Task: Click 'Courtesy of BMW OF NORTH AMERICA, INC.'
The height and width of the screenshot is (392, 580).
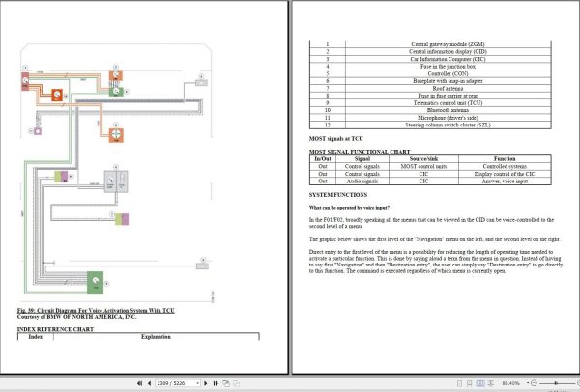Action: pos(76,317)
